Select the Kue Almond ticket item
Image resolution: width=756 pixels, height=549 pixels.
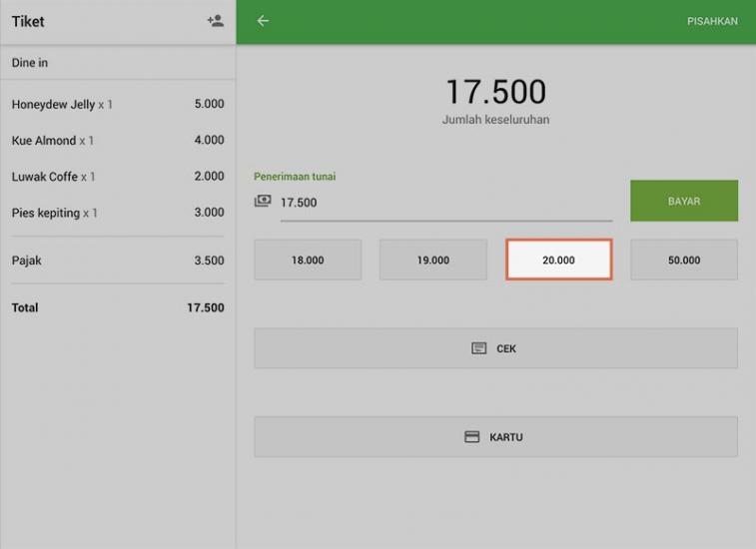coord(118,141)
